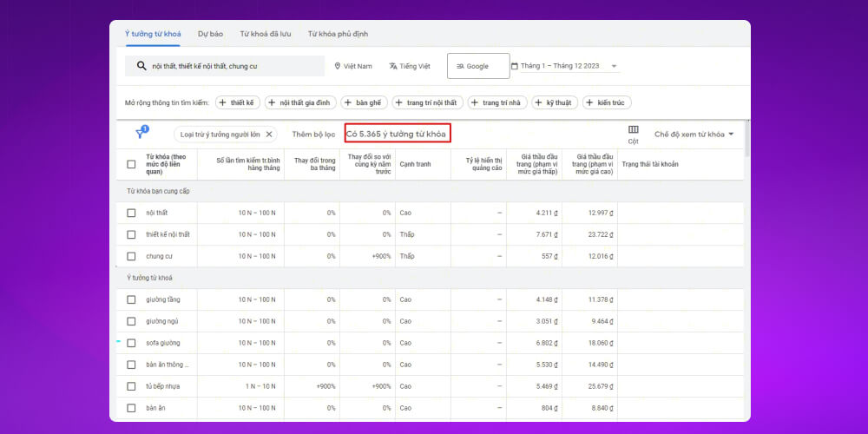Open the Chế độ xem từ khóa dropdown
Viewport: 868px width, 434px height.
694,134
